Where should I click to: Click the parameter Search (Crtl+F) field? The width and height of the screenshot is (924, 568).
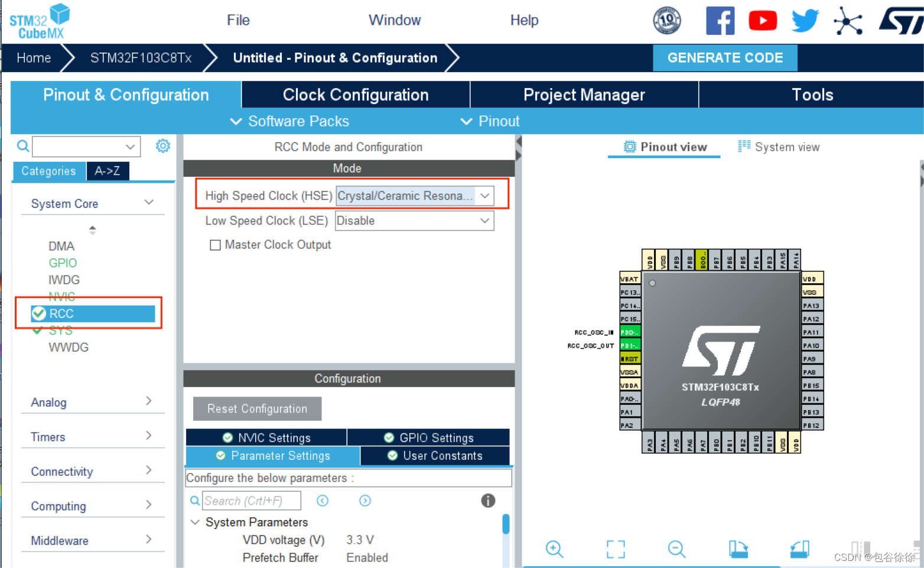pos(252,501)
